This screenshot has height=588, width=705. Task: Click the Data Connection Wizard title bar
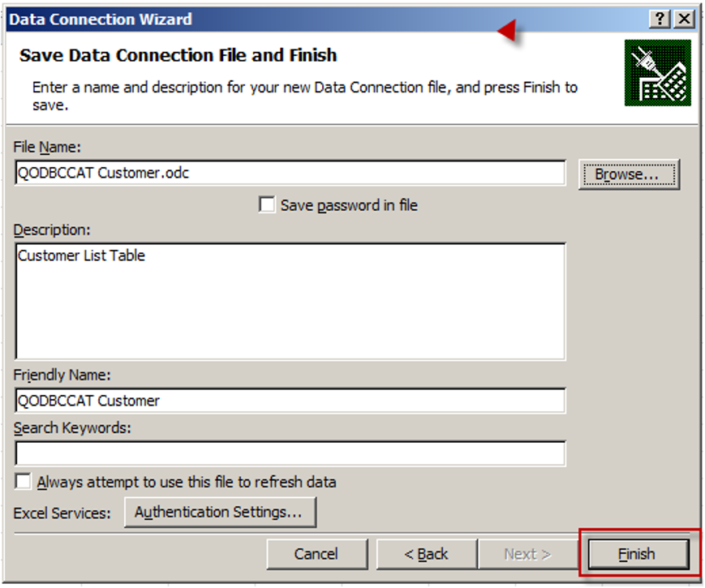[243, 19]
